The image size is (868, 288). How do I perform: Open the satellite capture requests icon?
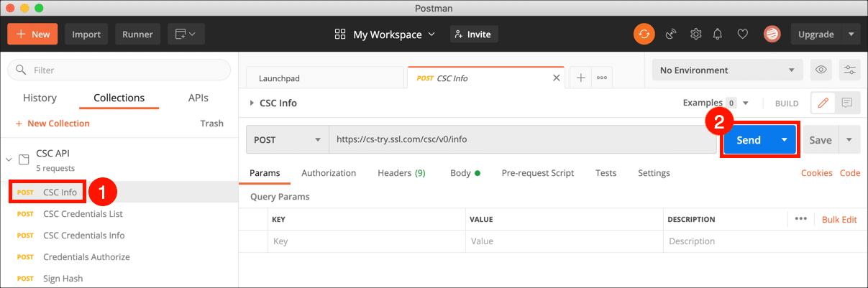[x=670, y=34]
